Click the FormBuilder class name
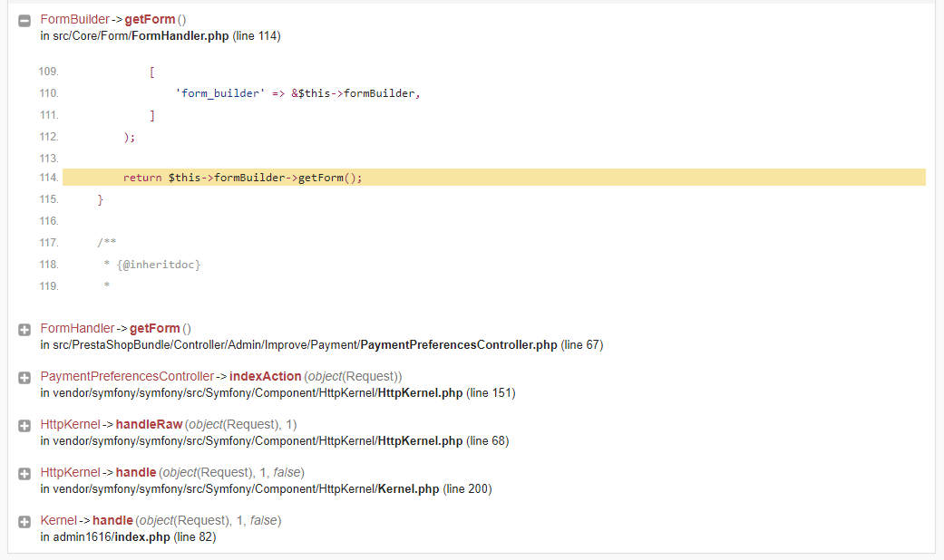Screen dimensions: 944x560 (x=74, y=19)
